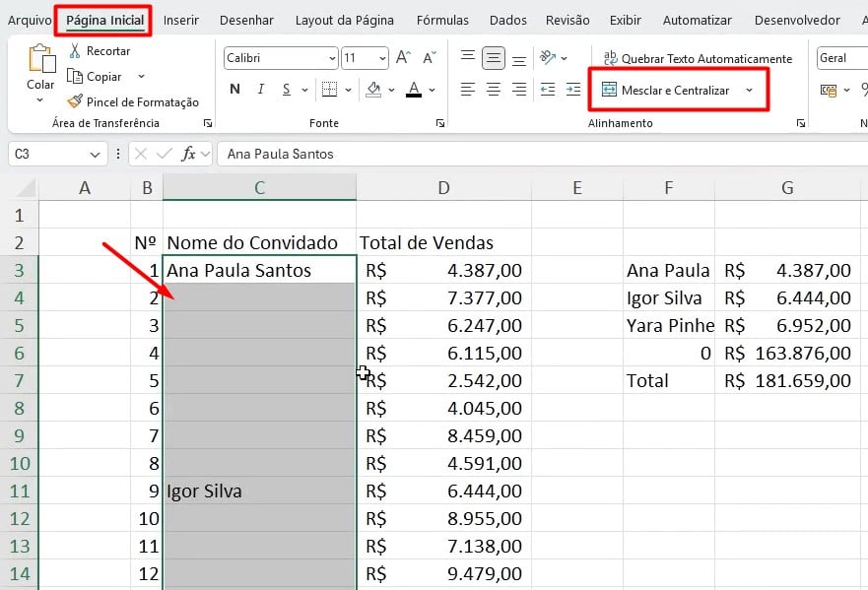Image resolution: width=868 pixels, height=590 pixels.
Task: Switch to Página Inicial tab
Action: 104,21
